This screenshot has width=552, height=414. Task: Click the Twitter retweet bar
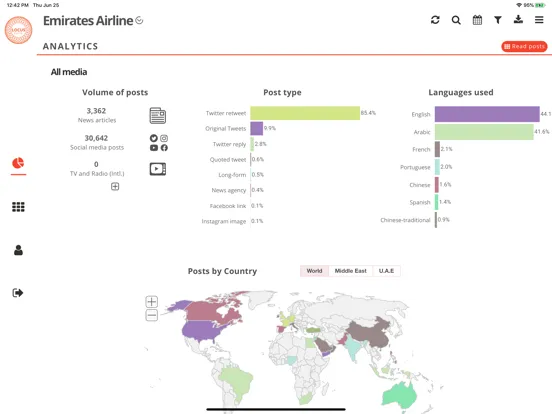click(x=305, y=113)
